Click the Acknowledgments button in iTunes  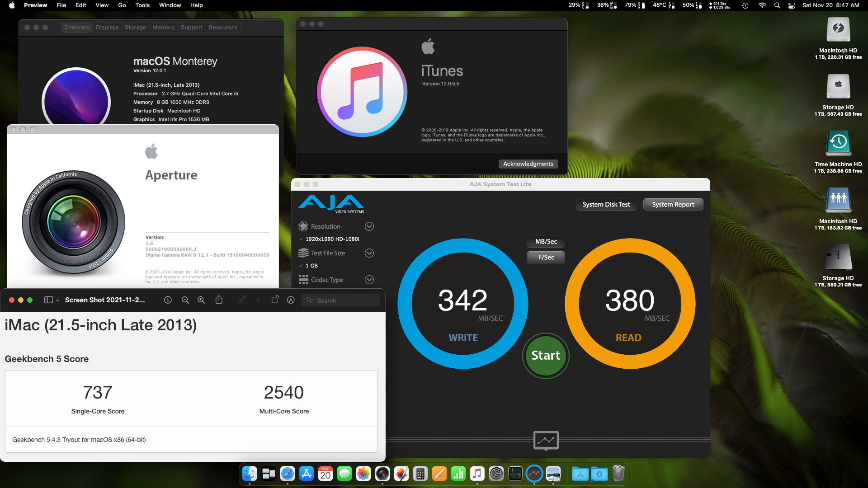(528, 164)
